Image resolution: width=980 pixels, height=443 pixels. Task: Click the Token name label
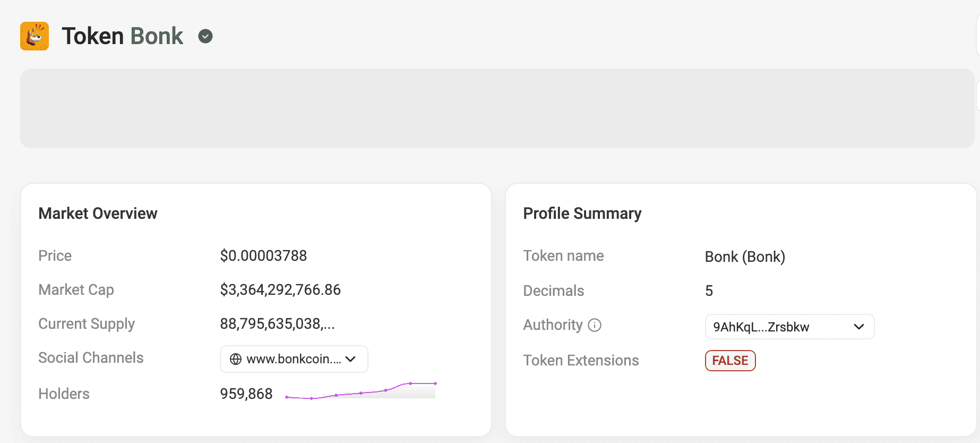564,256
